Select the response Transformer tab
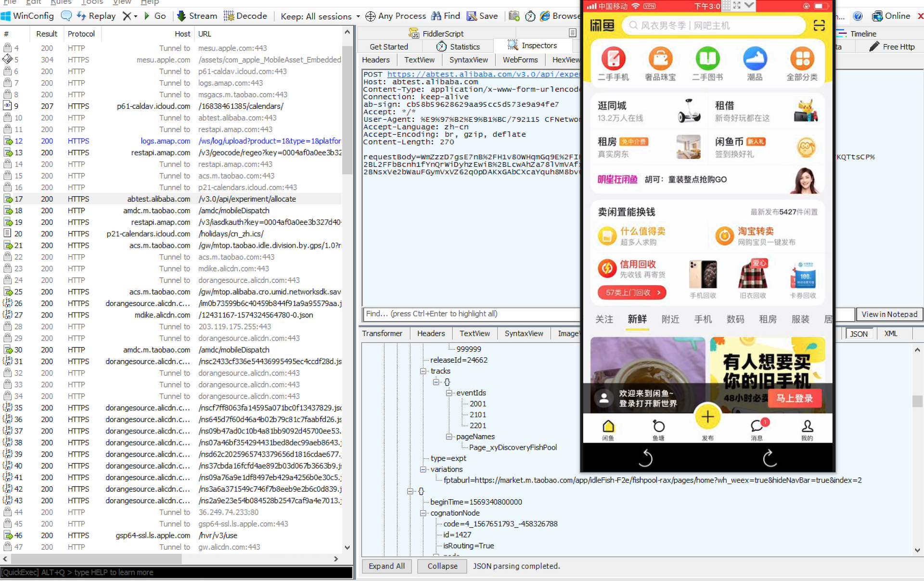Viewport: 924px width, 581px height. click(382, 333)
